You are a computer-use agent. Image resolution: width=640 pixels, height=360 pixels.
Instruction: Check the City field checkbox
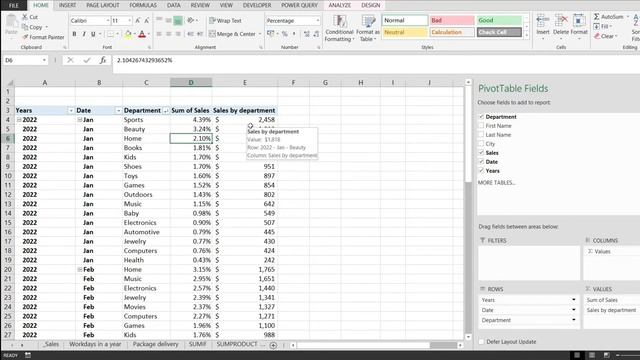click(x=481, y=144)
